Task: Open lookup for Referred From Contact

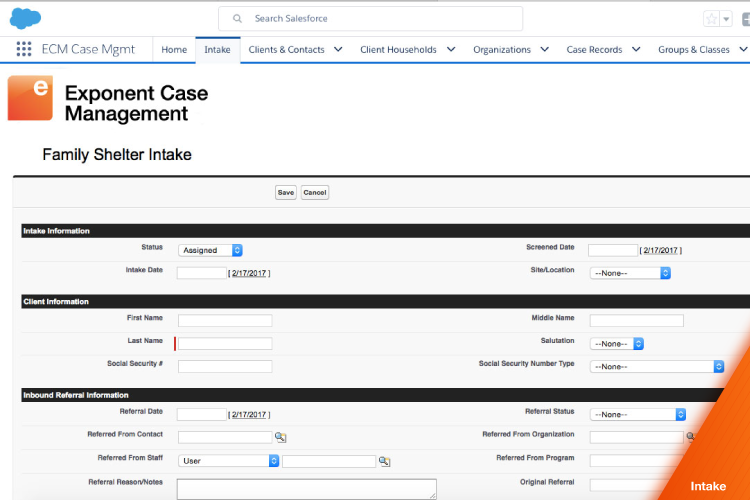Action: tap(280, 437)
